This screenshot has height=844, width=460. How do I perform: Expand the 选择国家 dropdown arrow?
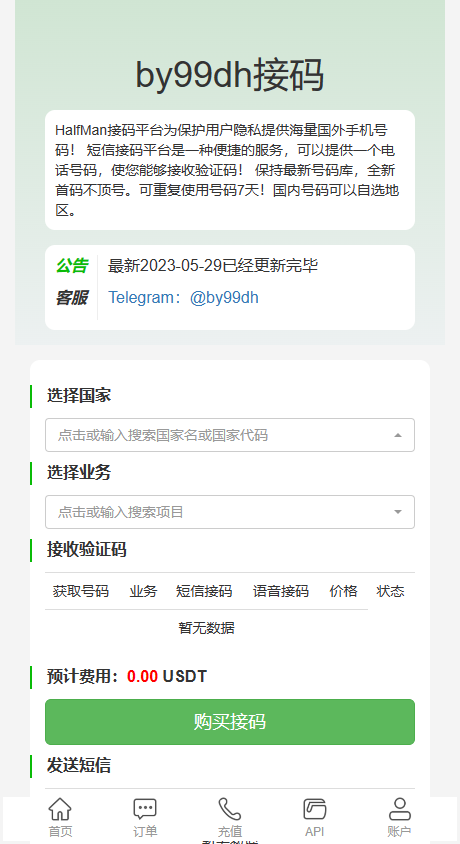398,435
